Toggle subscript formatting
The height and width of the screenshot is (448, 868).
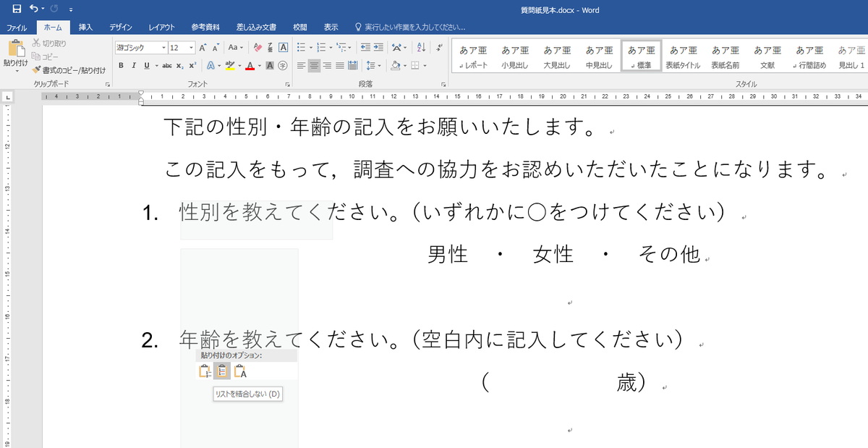click(x=180, y=65)
